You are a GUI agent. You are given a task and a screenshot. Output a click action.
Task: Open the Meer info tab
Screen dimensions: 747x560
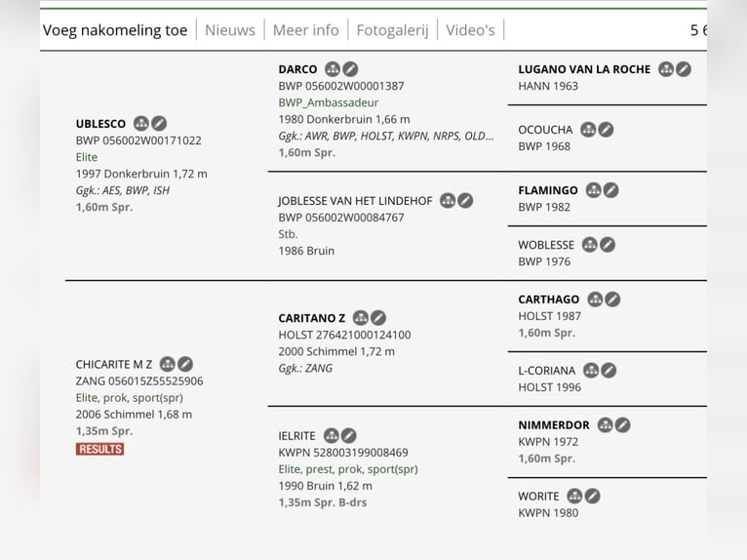tap(306, 30)
